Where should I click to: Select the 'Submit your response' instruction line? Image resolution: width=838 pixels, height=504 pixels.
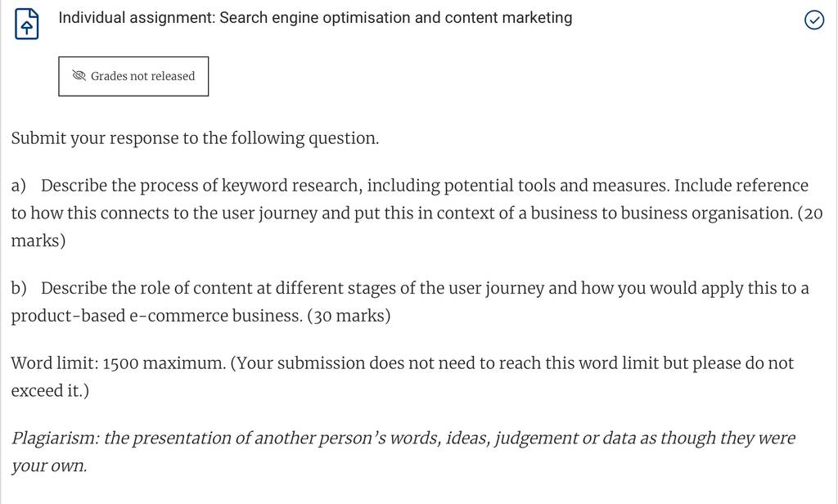coord(195,138)
